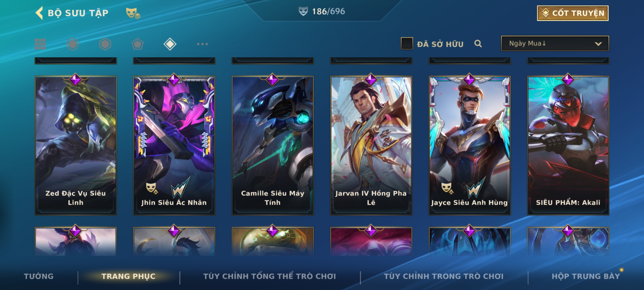Expand the Ngày Mua sort dropdown
Screen dimensions: 644x290
point(555,44)
